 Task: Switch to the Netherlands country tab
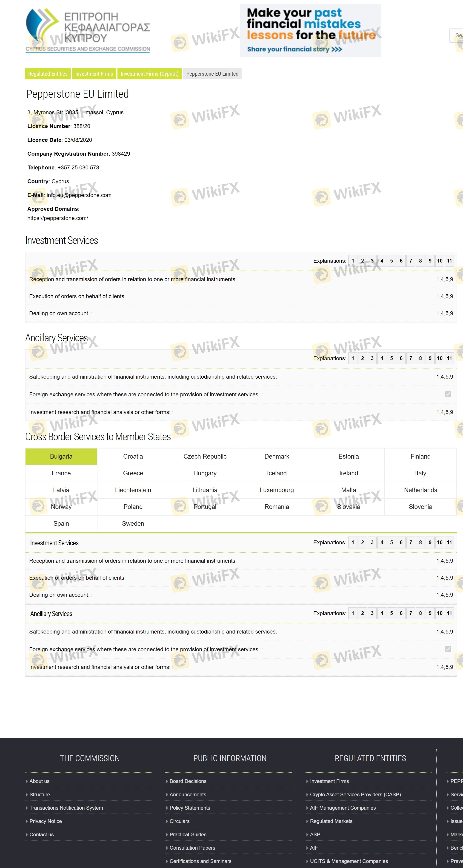coord(420,490)
